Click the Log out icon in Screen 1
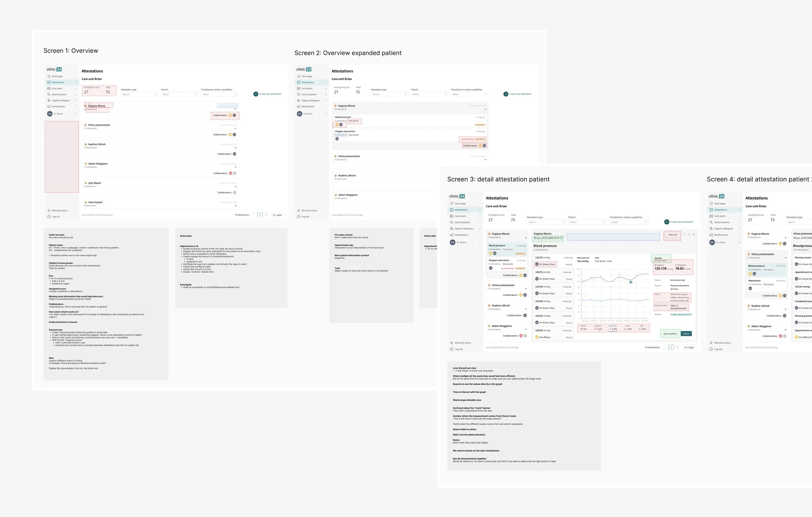This screenshot has width=812, height=517. point(49,217)
